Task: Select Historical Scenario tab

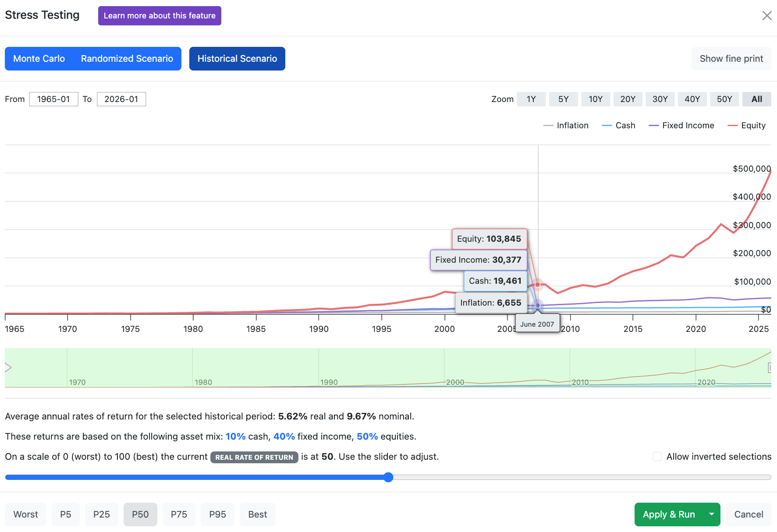Action: 237,59
